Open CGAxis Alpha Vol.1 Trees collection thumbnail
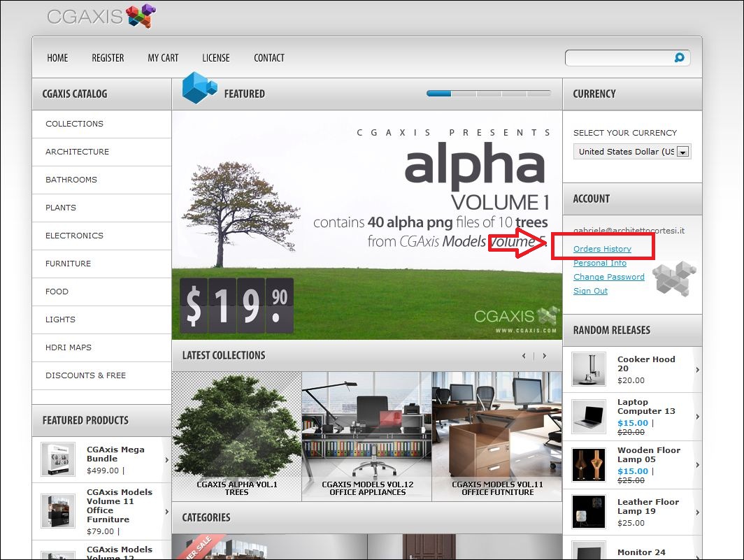The image size is (744, 560). [236, 436]
